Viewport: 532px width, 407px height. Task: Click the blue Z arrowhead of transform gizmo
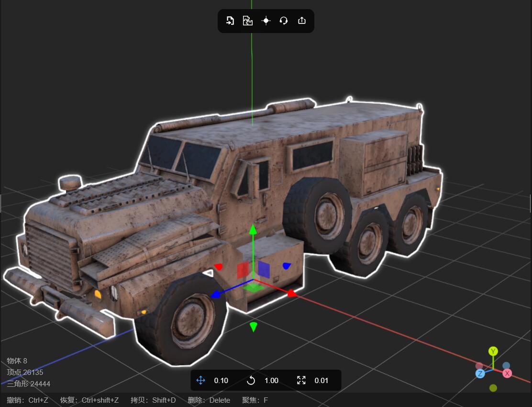pos(215,294)
